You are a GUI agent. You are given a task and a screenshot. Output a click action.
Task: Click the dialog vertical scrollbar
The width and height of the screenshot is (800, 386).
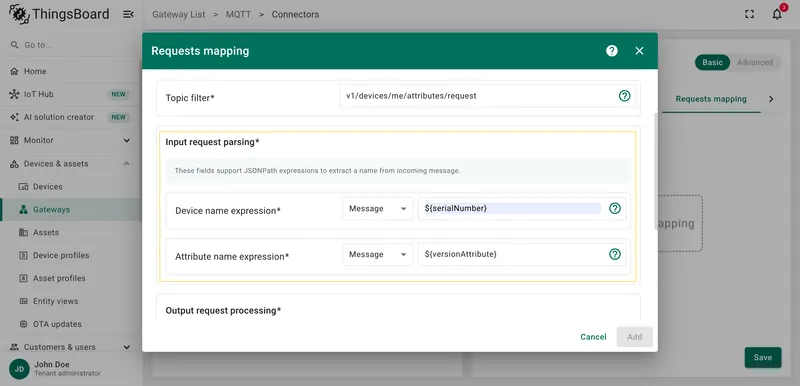(x=656, y=171)
